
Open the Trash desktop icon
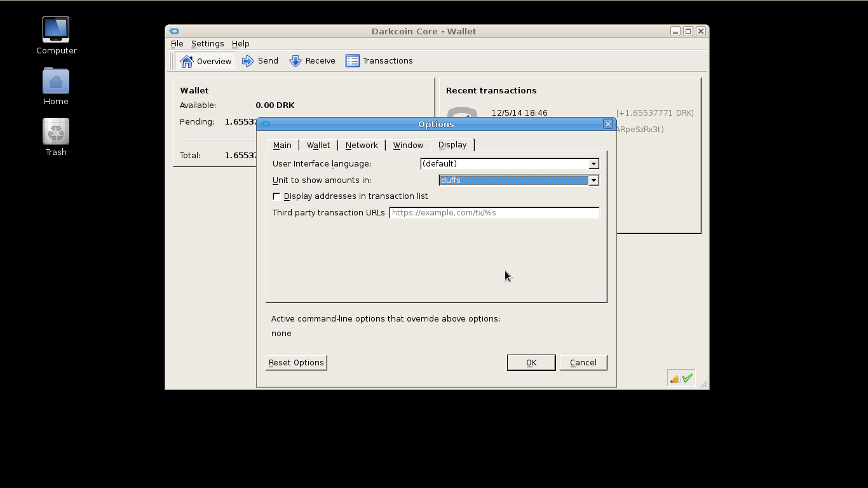coord(56,137)
